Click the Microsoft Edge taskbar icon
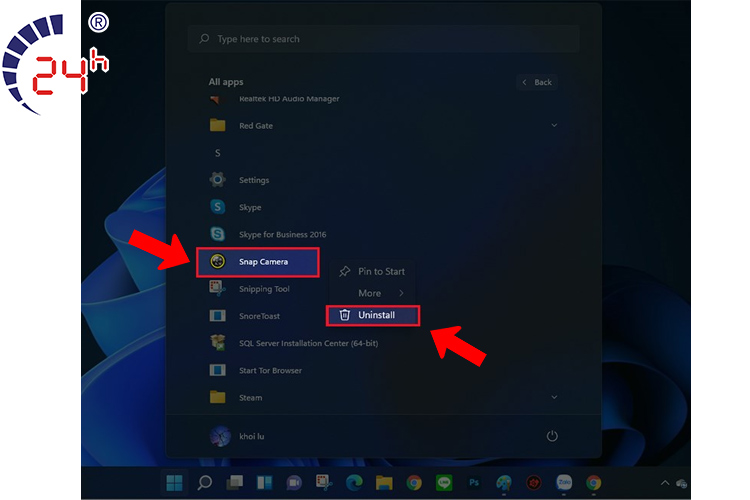The width and height of the screenshot is (750, 500). click(x=353, y=483)
